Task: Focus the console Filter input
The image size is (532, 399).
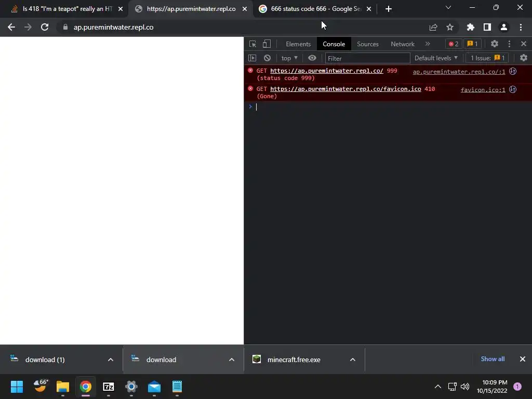Action: pos(367,58)
